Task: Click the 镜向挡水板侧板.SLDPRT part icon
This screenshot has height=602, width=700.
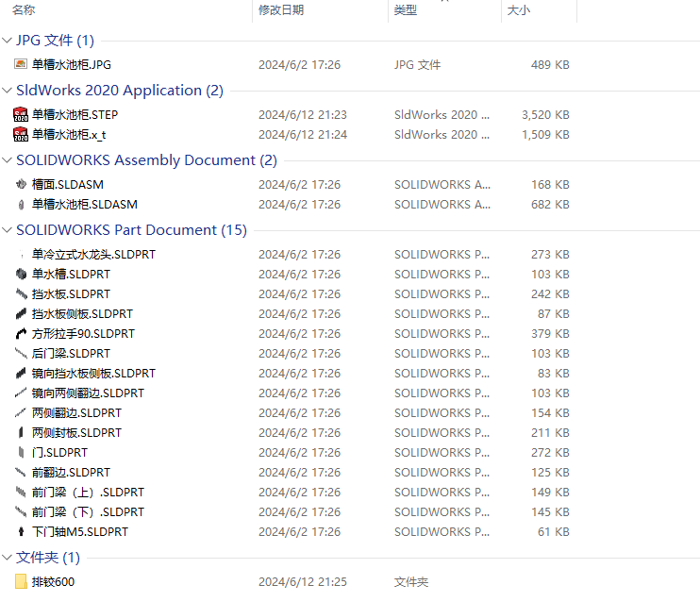Action: click(x=21, y=374)
